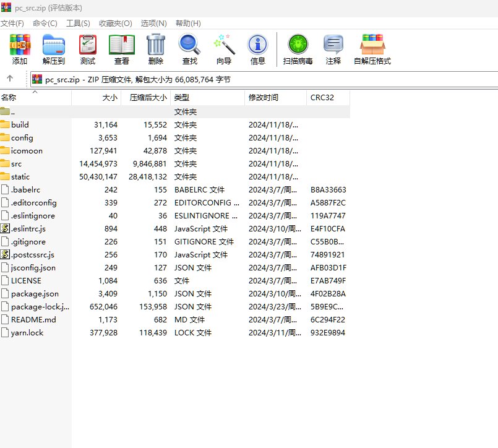
Task: Click the 解压到 (Extract To) icon
Action: pyautogui.click(x=54, y=50)
